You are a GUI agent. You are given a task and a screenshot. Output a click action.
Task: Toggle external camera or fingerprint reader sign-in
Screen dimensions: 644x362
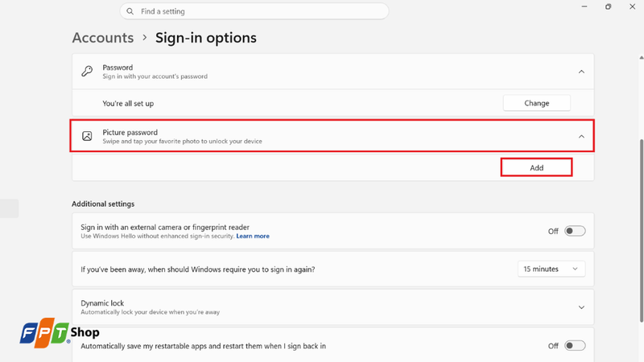[x=575, y=231]
